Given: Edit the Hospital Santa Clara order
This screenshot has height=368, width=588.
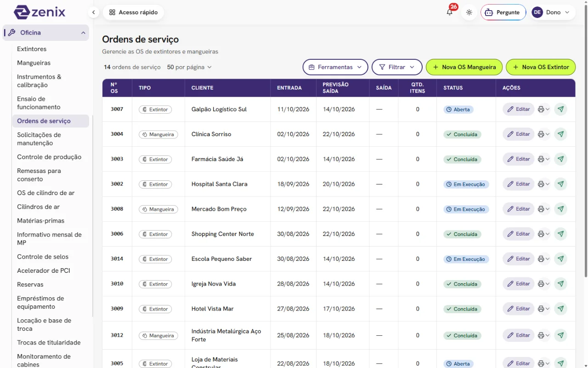Looking at the screenshot, I should (x=519, y=184).
